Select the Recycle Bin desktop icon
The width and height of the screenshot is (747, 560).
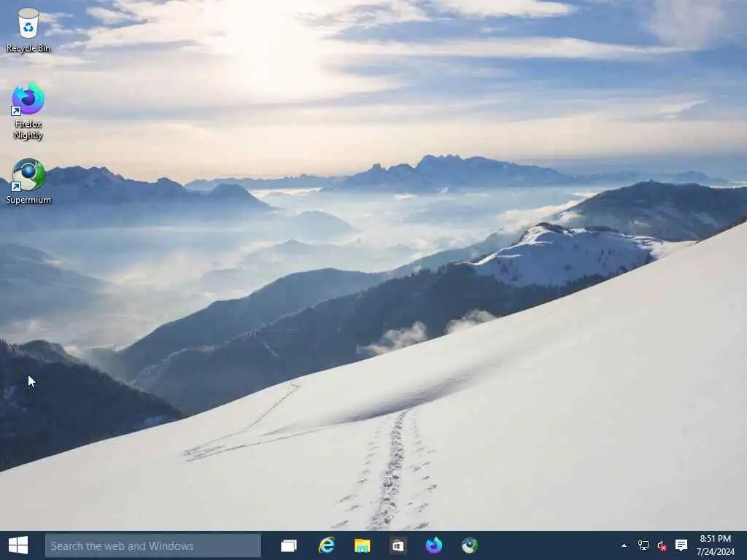(x=28, y=31)
